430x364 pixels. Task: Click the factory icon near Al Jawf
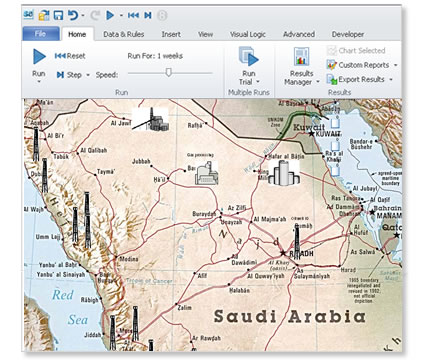pyautogui.click(x=150, y=119)
